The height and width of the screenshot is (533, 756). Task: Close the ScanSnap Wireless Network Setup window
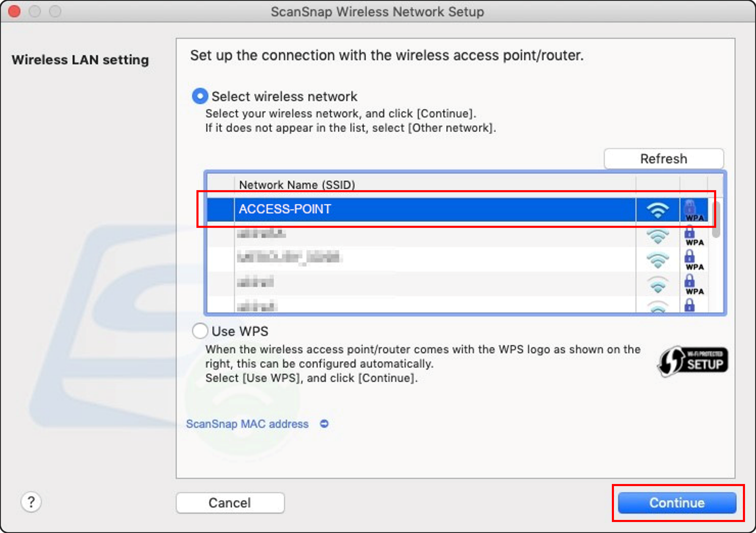[14, 12]
